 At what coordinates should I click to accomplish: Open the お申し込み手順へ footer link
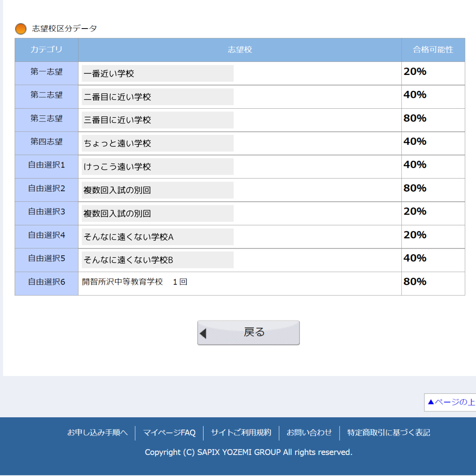[x=98, y=432]
